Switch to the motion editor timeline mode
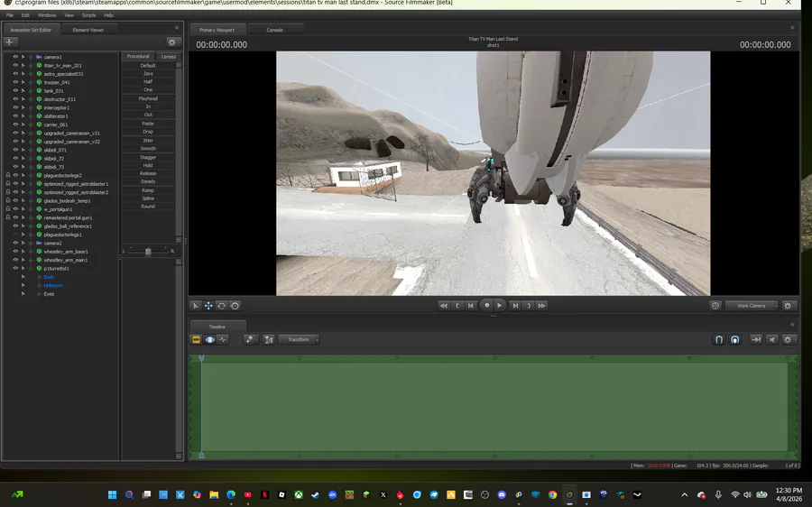Image resolution: width=812 pixels, height=507 pixels. [209, 340]
